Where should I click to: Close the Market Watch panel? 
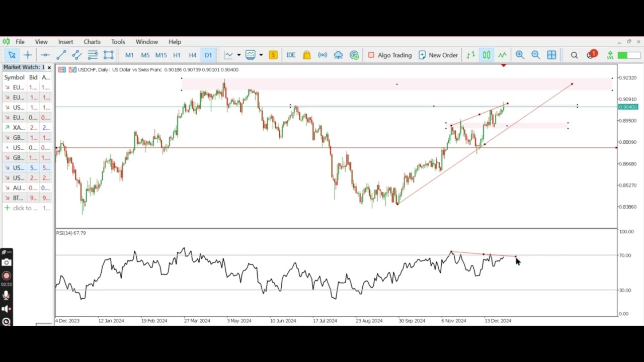pos(49,67)
